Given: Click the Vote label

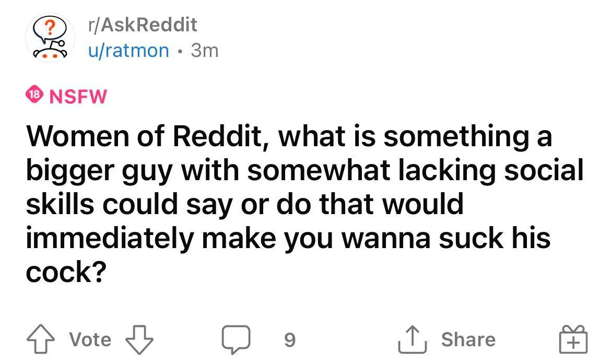Looking at the screenshot, I should pyautogui.click(x=90, y=340).
